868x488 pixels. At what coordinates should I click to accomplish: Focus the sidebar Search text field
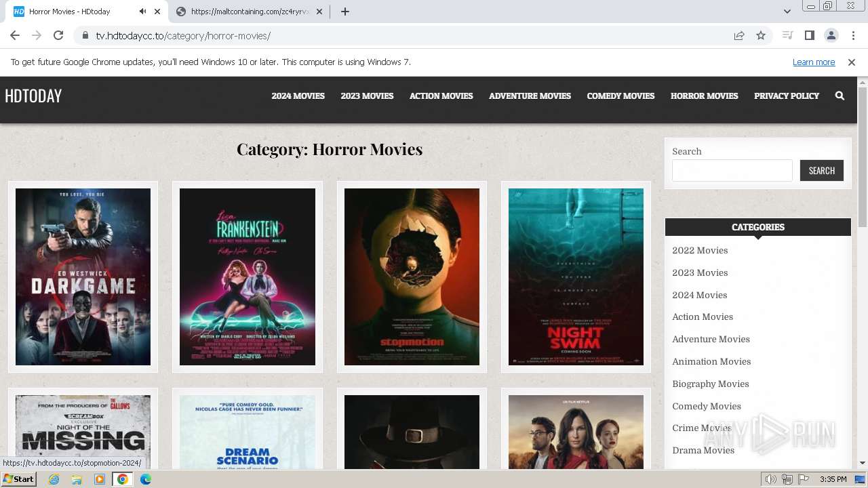click(x=732, y=170)
